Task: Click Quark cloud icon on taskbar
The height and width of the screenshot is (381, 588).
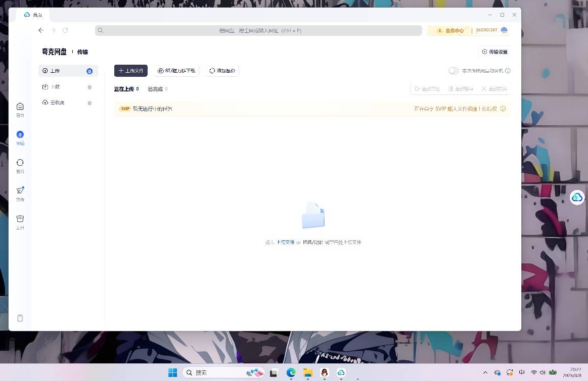Action: point(341,372)
